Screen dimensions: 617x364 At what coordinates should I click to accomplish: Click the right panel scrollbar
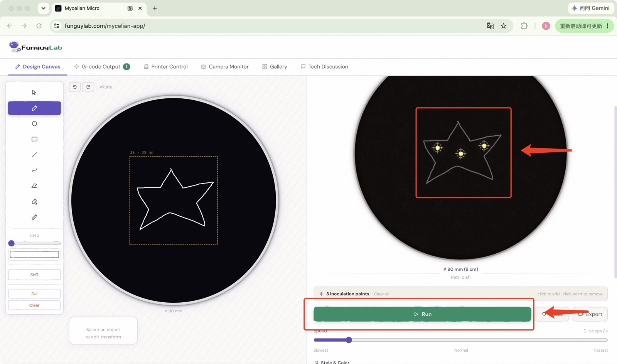coord(615,192)
